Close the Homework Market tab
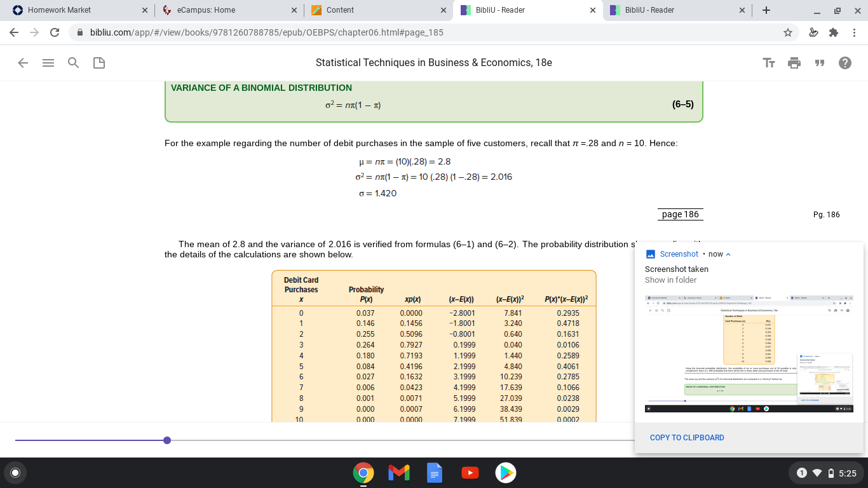This screenshot has width=868, height=488. [x=144, y=10]
